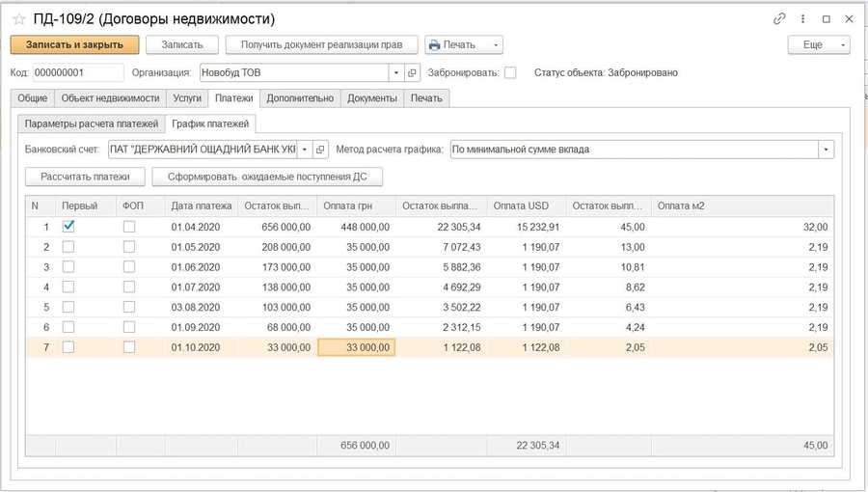Expand the Печать dropdown arrow
The width and height of the screenshot is (868, 492).
[x=496, y=44]
